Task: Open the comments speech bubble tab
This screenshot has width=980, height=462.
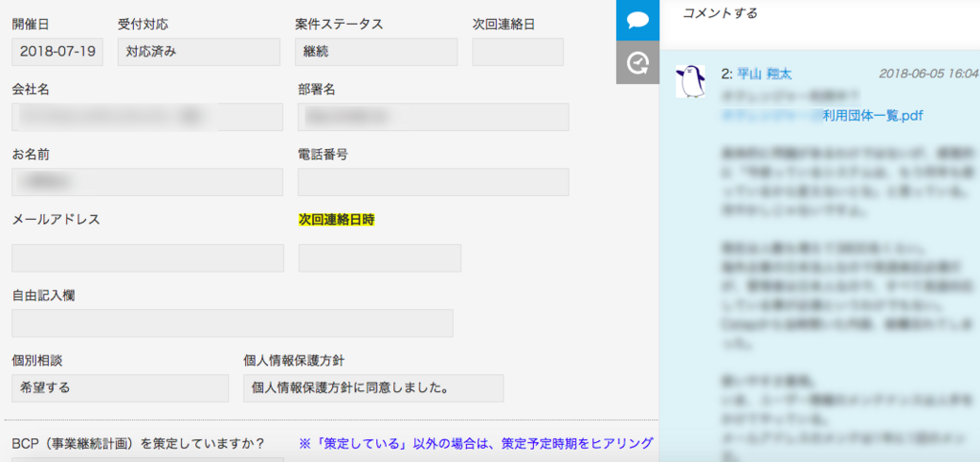Action: (637, 20)
